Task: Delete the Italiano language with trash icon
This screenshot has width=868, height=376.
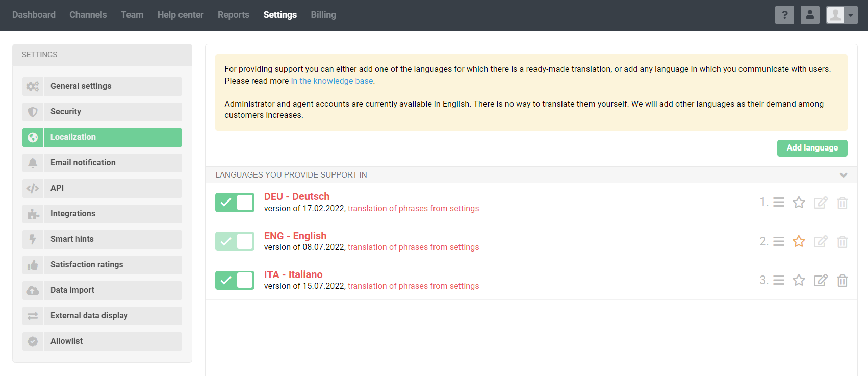Action: (x=843, y=280)
